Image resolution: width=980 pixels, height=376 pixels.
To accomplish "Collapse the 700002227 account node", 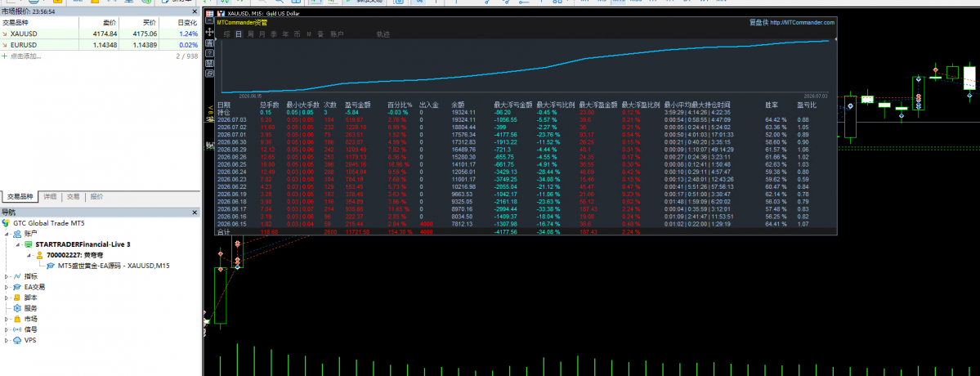I will pos(30,255).
